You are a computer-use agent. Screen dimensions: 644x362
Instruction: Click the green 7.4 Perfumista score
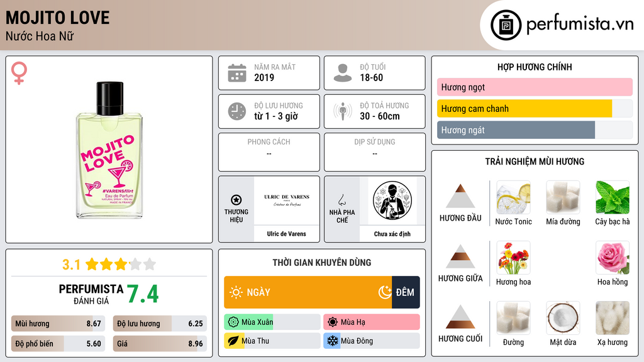pyautogui.click(x=143, y=293)
